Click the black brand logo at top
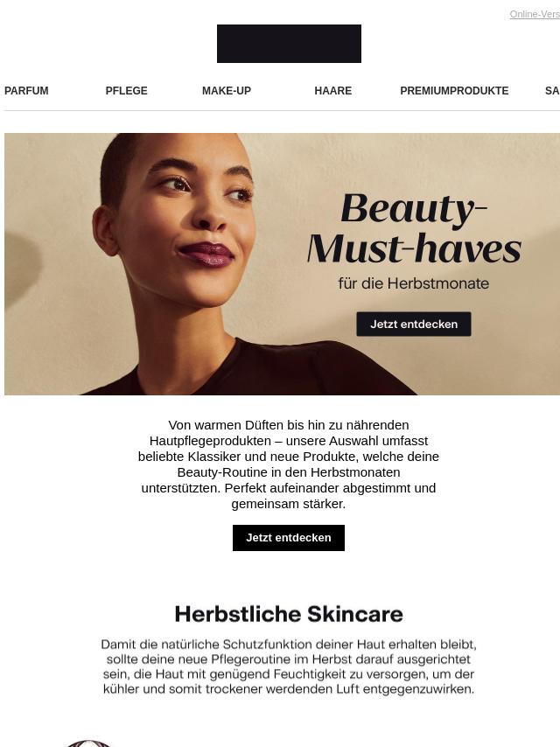The image size is (560, 747). (x=289, y=44)
